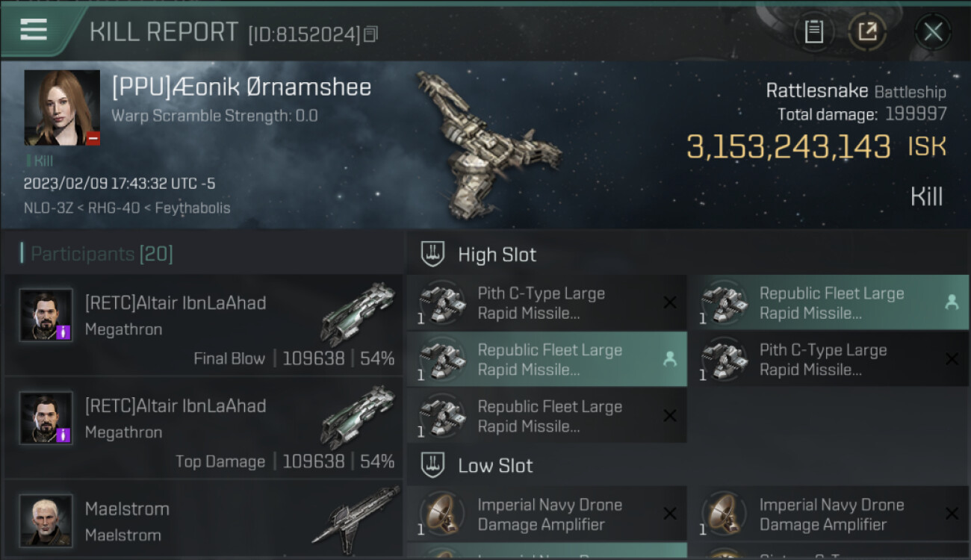Open first Altair IbnLaAhad Final Blow portrait

coord(46,315)
